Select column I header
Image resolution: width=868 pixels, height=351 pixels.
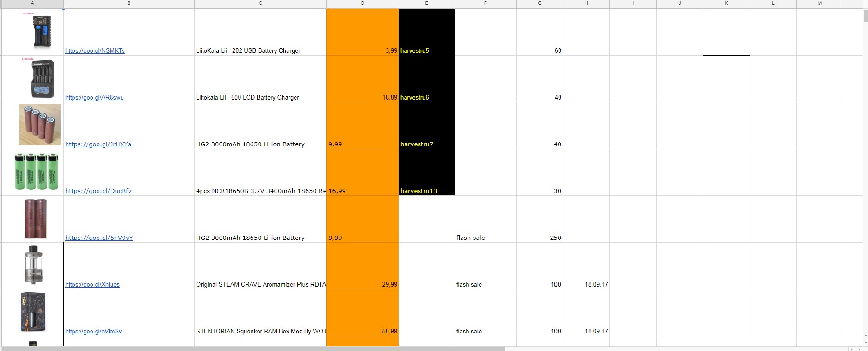[633, 3]
